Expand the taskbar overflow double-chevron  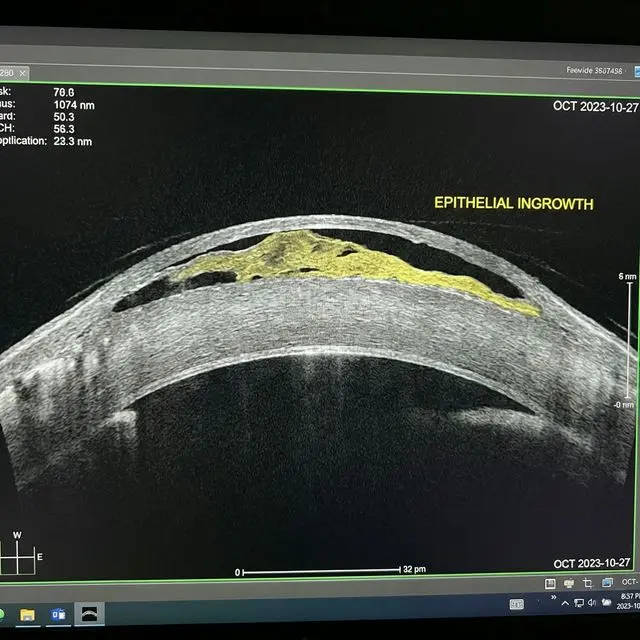553,598
